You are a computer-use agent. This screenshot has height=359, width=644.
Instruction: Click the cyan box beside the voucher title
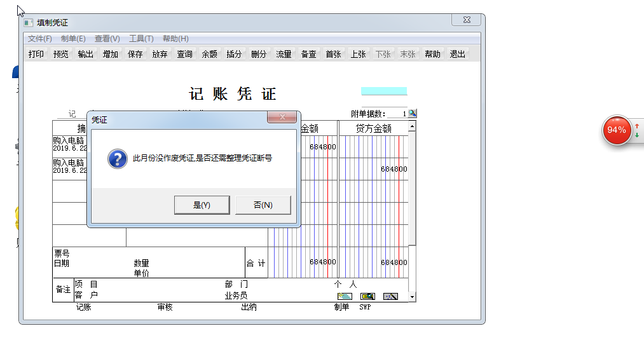(x=384, y=91)
